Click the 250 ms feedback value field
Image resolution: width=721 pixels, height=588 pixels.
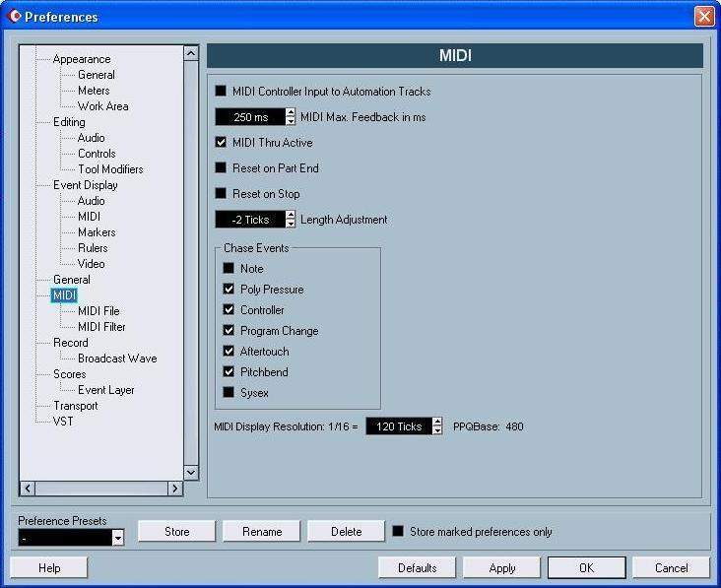[x=250, y=117]
